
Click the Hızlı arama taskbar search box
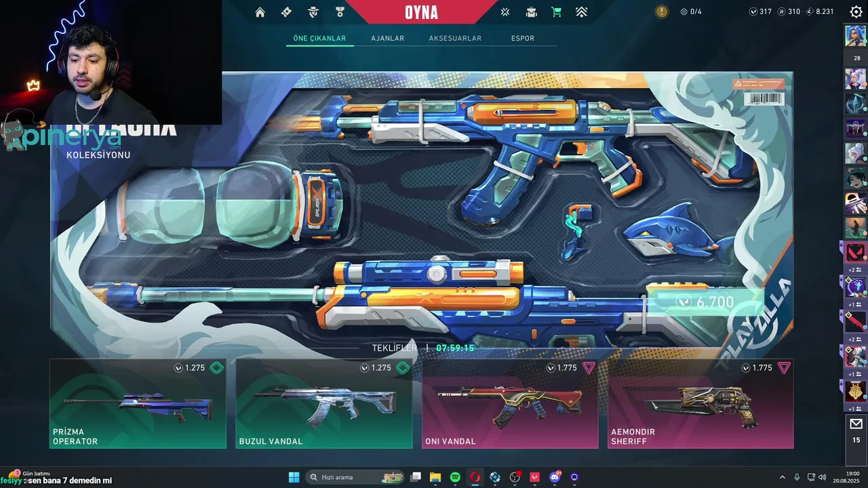tap(356, 477)
